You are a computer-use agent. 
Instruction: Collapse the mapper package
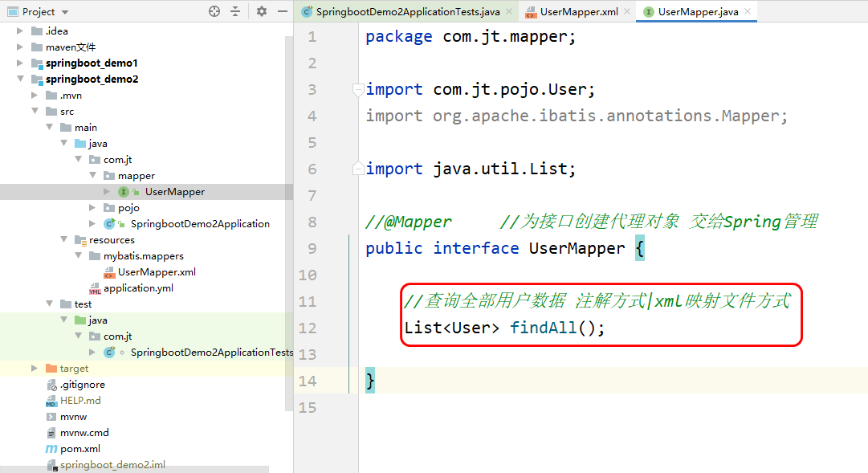click(92, 175)
